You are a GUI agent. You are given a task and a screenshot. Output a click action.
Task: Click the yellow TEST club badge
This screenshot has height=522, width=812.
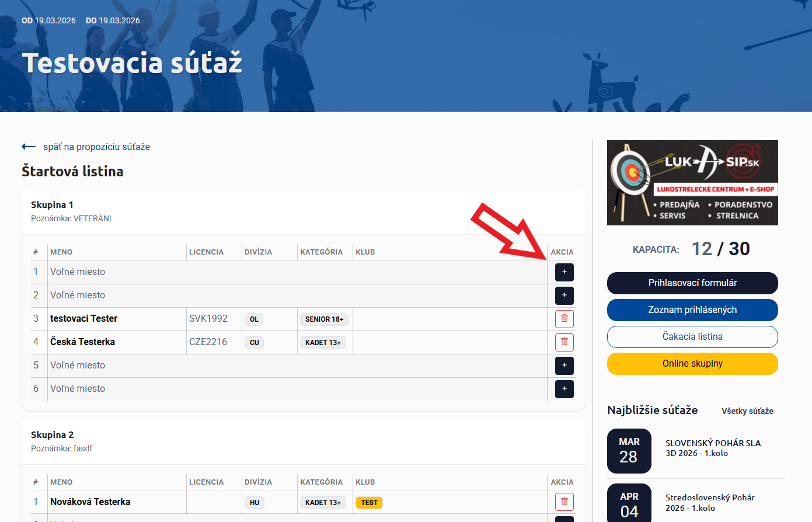click(x=369, y=503)
